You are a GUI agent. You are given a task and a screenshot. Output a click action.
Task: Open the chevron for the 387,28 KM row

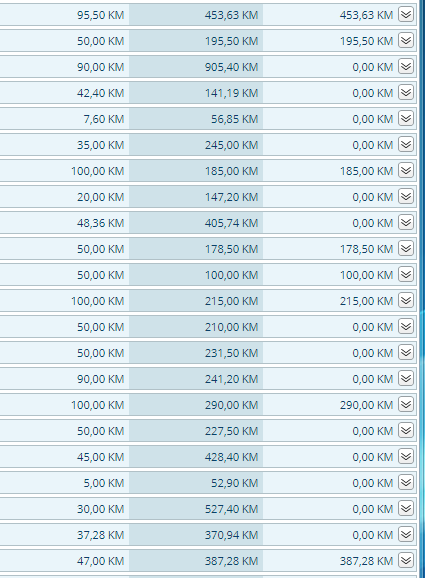point(406,560)
